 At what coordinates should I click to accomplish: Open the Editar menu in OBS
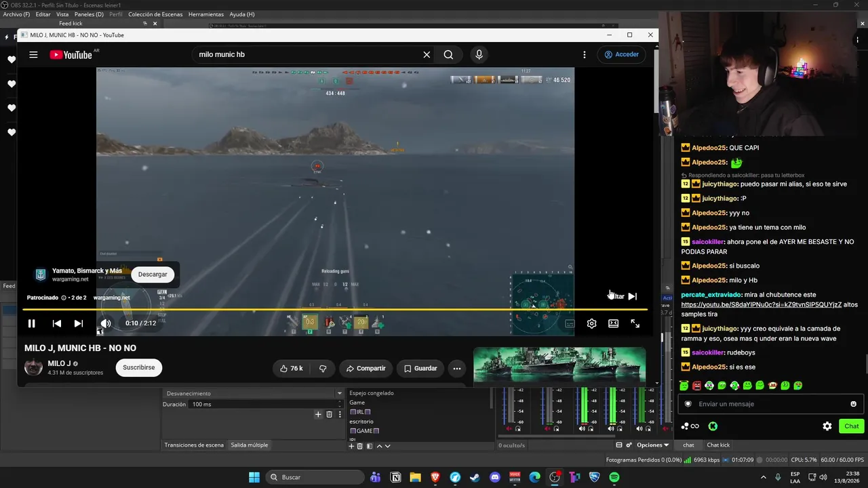pos(43,14)
